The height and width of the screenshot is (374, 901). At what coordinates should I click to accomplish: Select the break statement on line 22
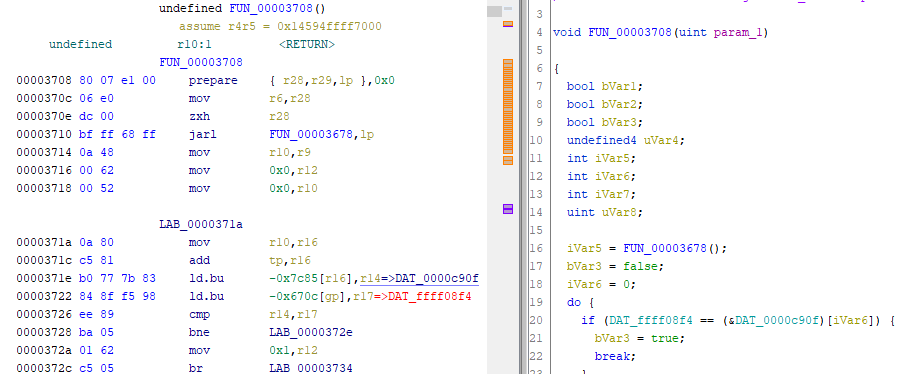(x=615, y=356)
